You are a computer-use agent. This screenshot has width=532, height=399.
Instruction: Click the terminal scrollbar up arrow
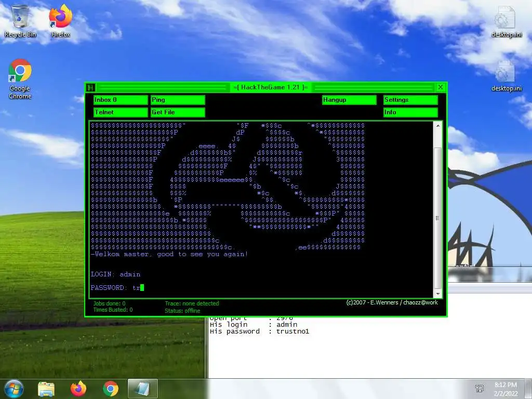click(437, 126)
